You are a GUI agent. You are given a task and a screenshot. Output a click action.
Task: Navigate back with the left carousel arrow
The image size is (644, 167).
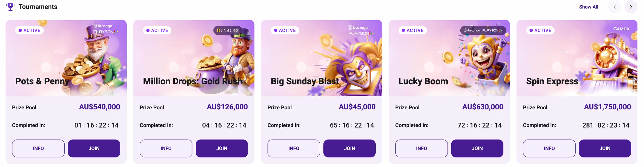[x=615, y=7]
